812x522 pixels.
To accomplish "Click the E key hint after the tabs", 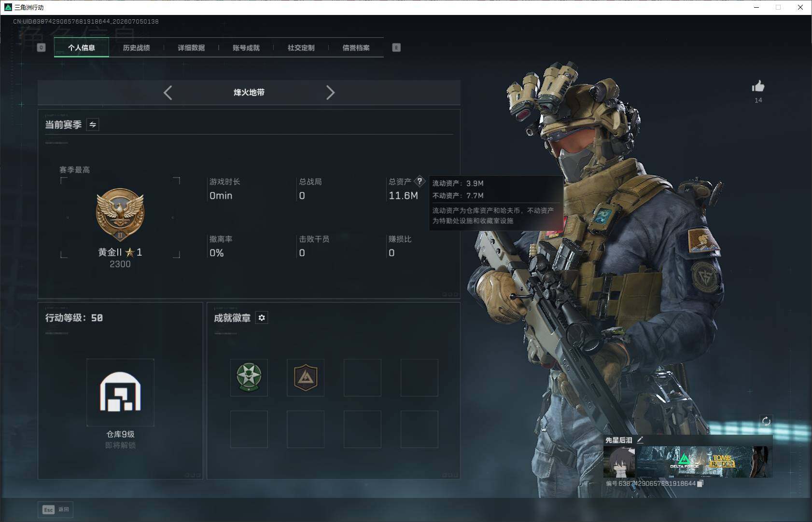I will click(x=396, y=47).
